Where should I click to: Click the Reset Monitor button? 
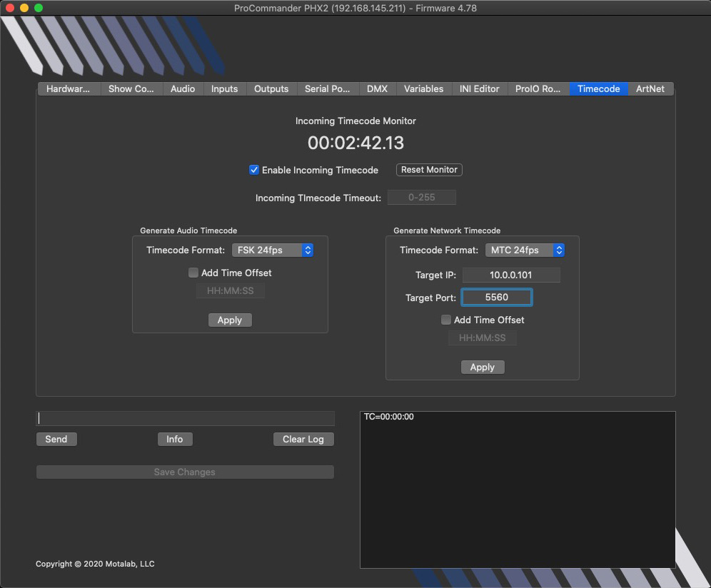point(429,170)
